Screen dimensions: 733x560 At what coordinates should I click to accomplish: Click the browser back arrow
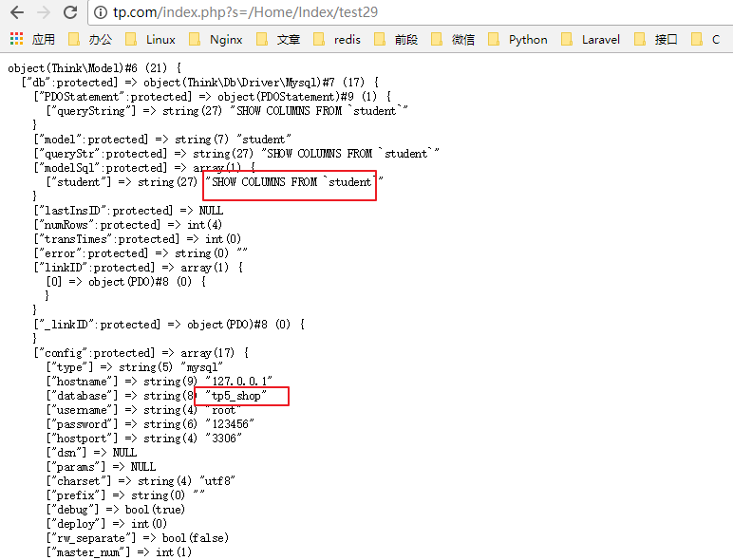[x=16, y=13]
